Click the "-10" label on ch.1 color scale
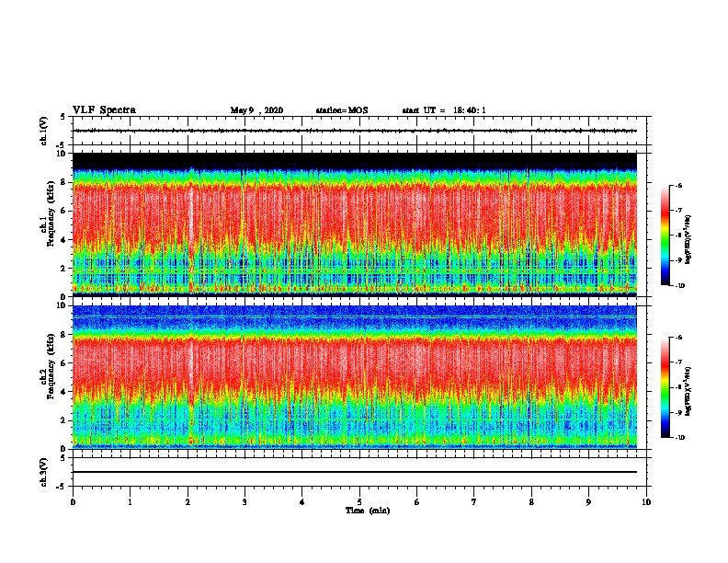 point(679,286)
